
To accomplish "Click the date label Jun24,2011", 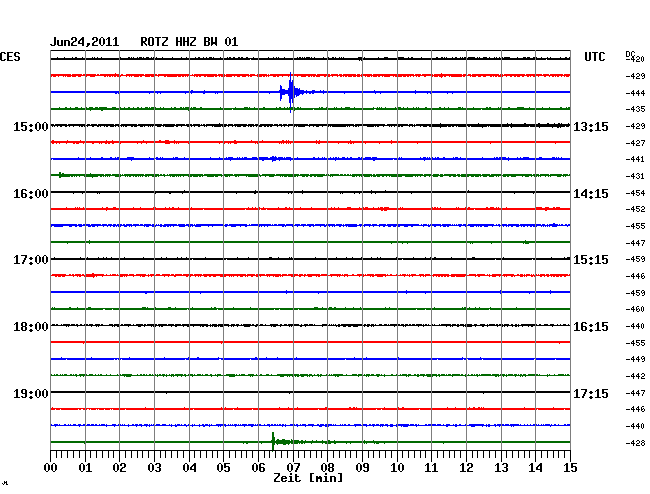I will click(x=85, y=42).
